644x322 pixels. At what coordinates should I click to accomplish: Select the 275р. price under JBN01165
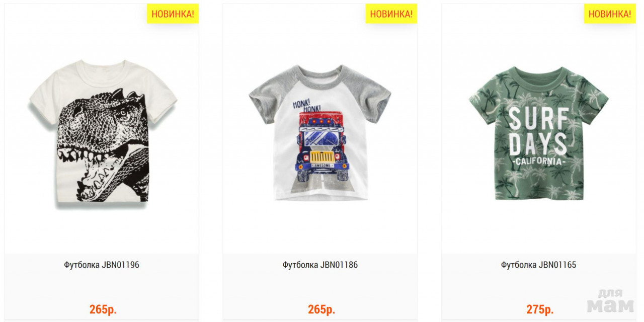point(540,309)
